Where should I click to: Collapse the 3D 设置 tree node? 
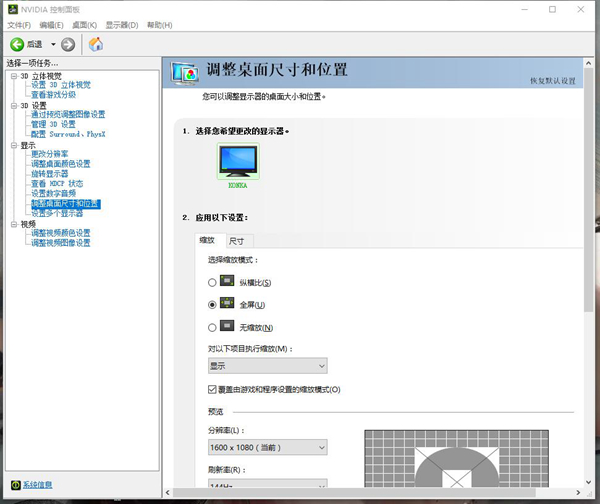click(14, 106)
